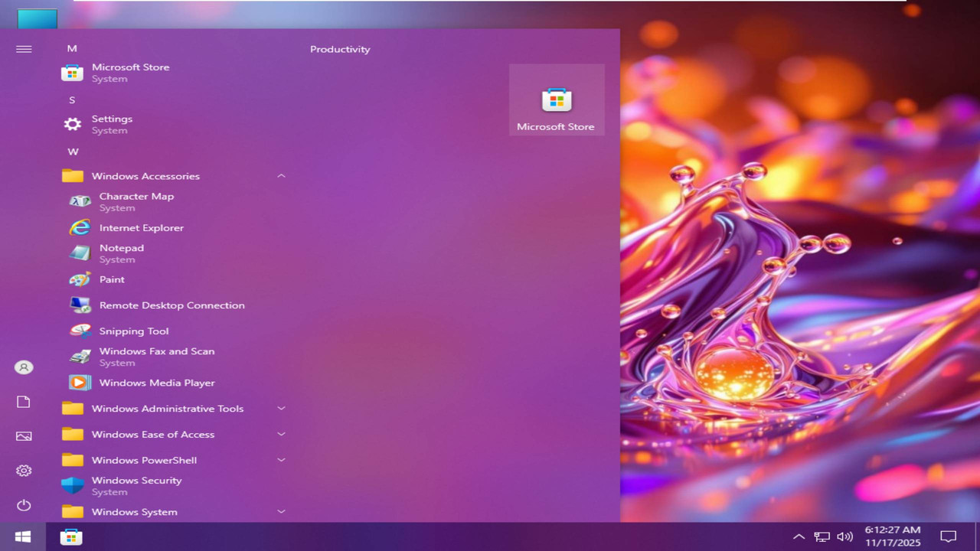Click the Windows Start button

[x=23, y=536]
